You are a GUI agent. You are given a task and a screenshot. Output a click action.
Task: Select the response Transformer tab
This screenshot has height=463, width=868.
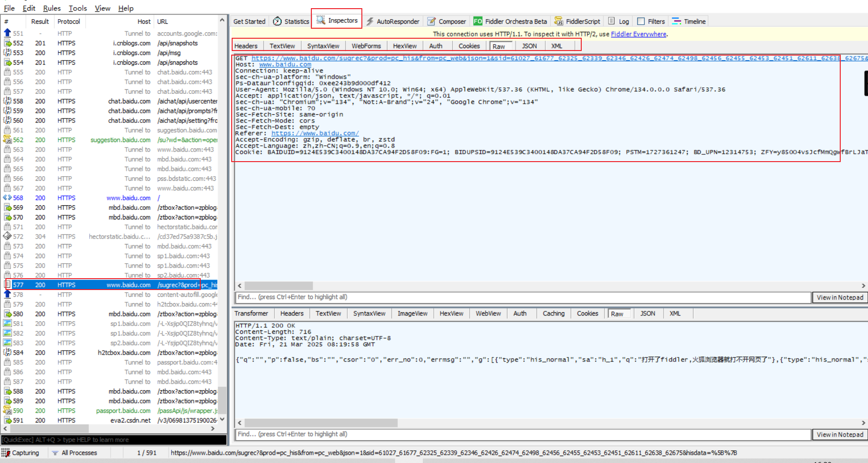pyautogui.click(x=251, y=313)
